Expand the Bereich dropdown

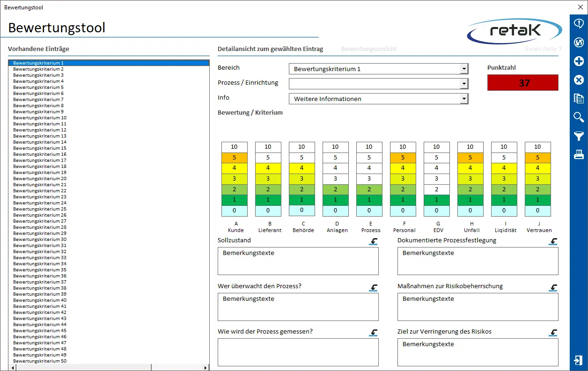click(463, 69)
